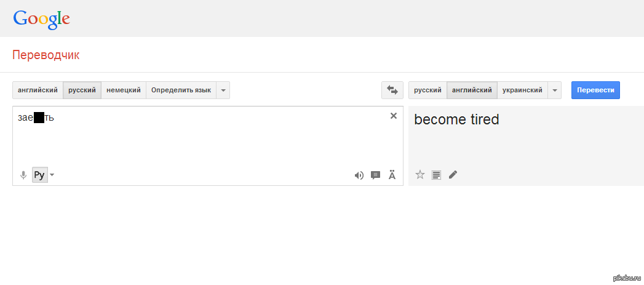Open the usage examples speech bubble icon
The width and height of the screenshot is (644, 285).
point(375,175)
